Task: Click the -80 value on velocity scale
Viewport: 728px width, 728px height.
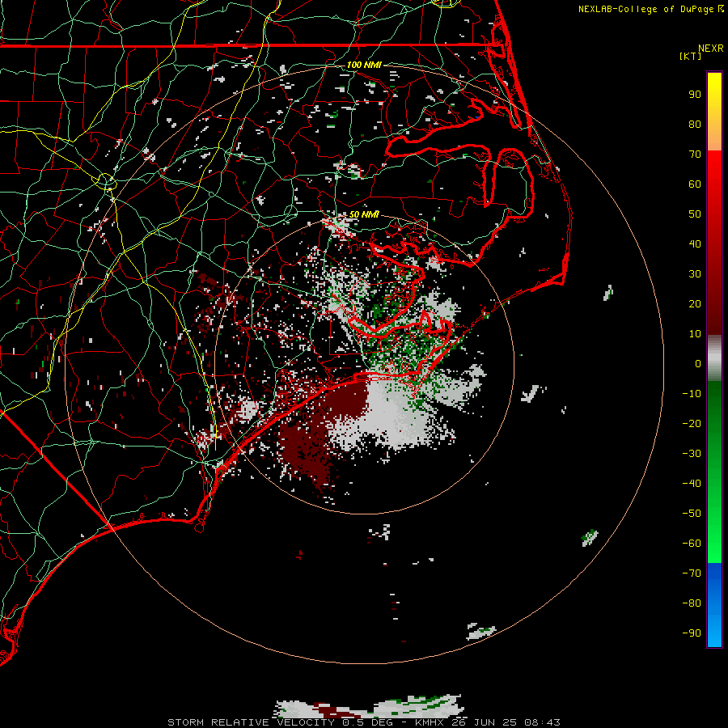Action: [x=692, y=603]
